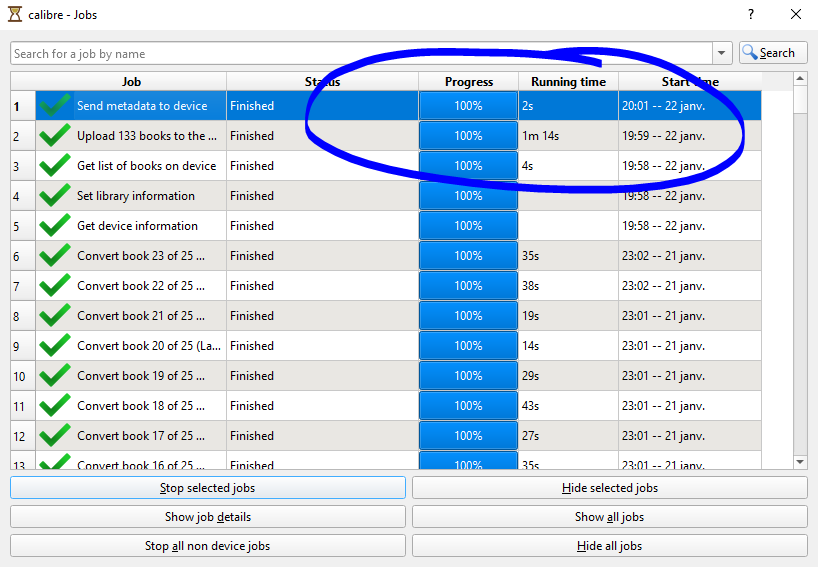The image size is (818, 567).
Task: Click the checkmark icon of Set library information
Action: pyautogui.click(x=55, y=196)
